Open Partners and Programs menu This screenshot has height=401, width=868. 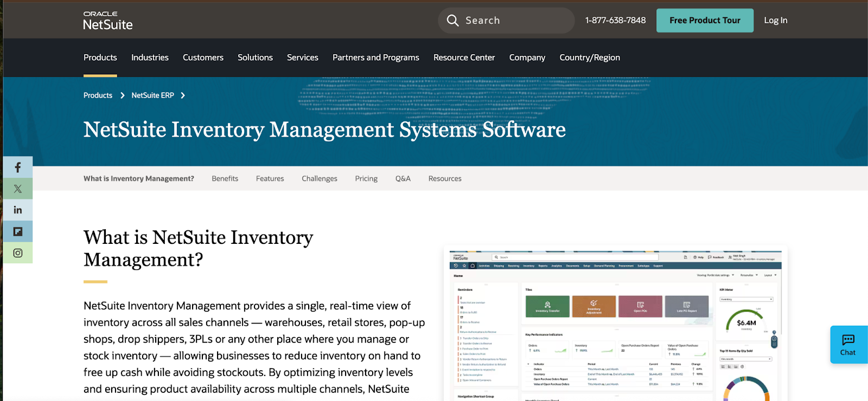(376, 57)
